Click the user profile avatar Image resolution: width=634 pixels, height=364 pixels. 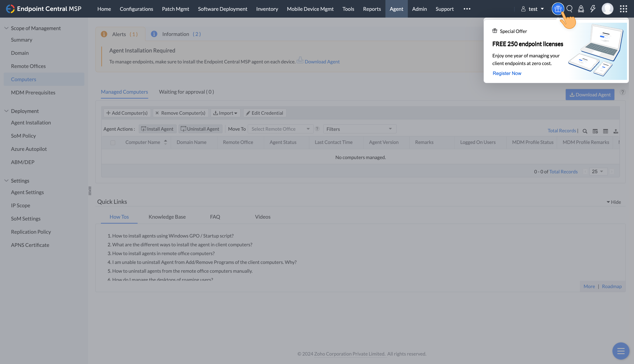click(x=607, y=9)
